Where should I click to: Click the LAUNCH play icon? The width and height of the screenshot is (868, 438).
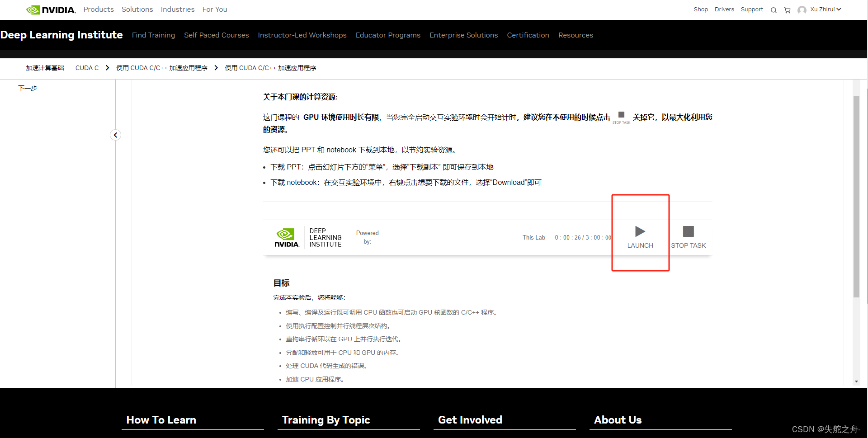click(640, 231)
